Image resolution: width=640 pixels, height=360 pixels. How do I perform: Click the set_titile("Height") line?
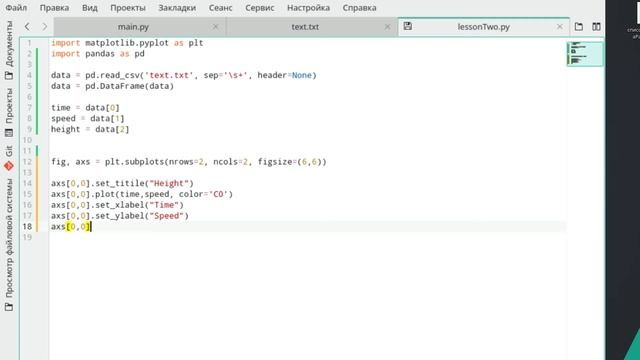122,183
